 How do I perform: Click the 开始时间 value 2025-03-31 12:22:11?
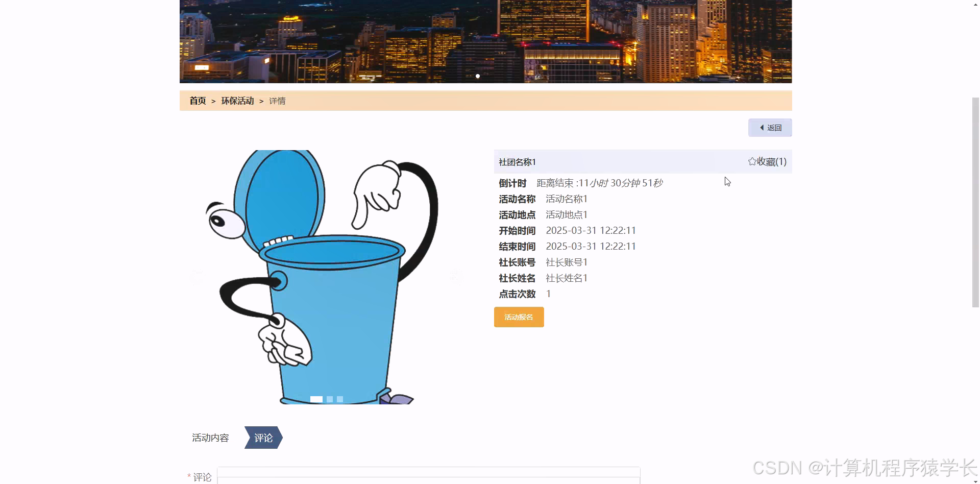[x=591, y=230]
